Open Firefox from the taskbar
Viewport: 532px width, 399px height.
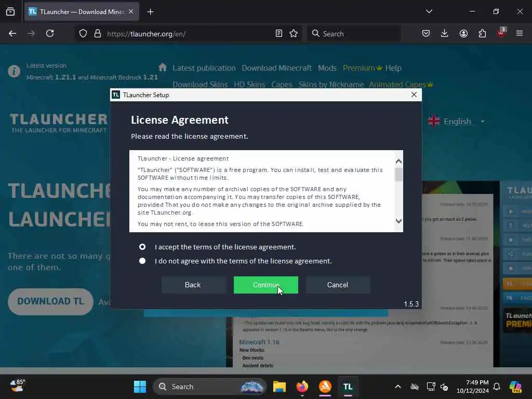click(302, 387)
